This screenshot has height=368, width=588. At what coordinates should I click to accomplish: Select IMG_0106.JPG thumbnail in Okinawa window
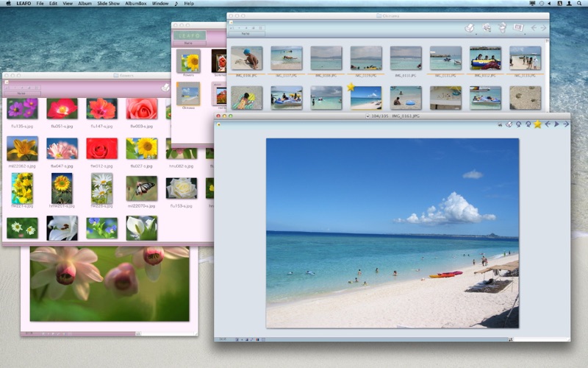tap(246, 58)
